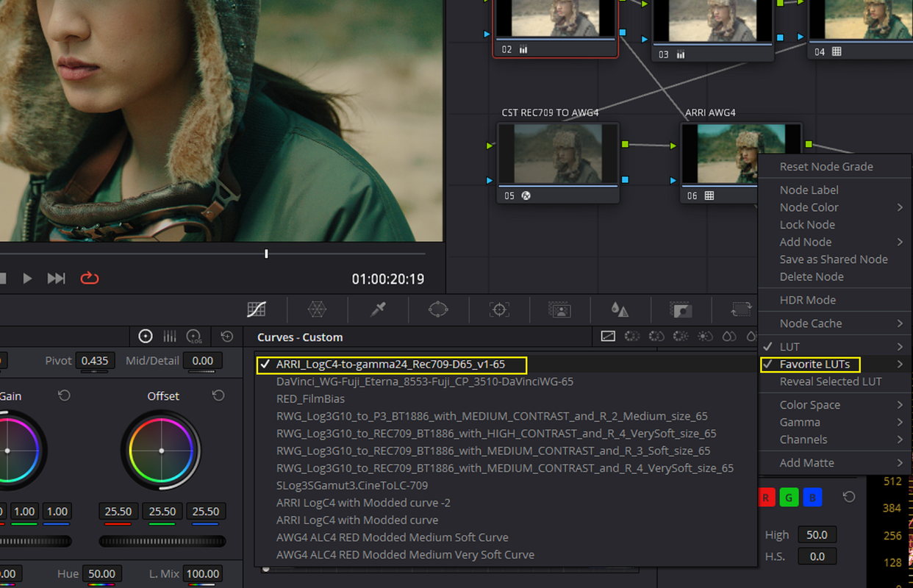Image resolution: width=913 pixels, height=588 pixels.
Task: Choose Save as Shared Node
Action: click(835, 259)
